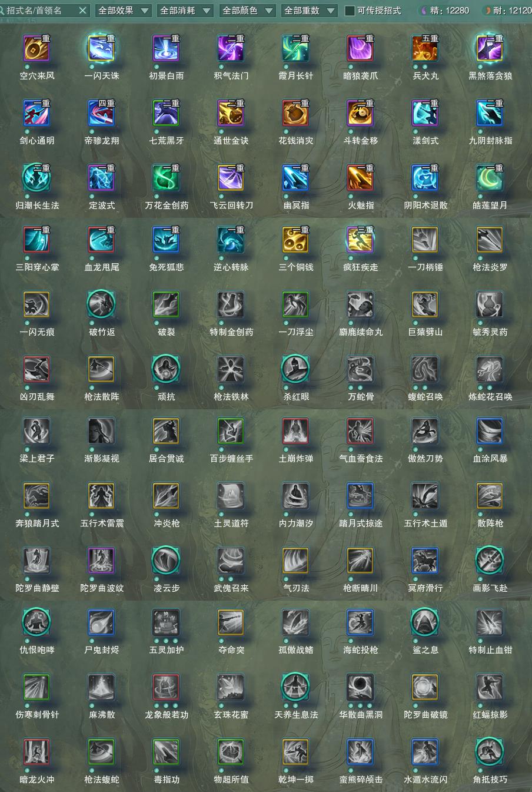Click the 水遁水流闪 skill icon
This screenshot has width=532, height=792.
[x=425, y=753]
